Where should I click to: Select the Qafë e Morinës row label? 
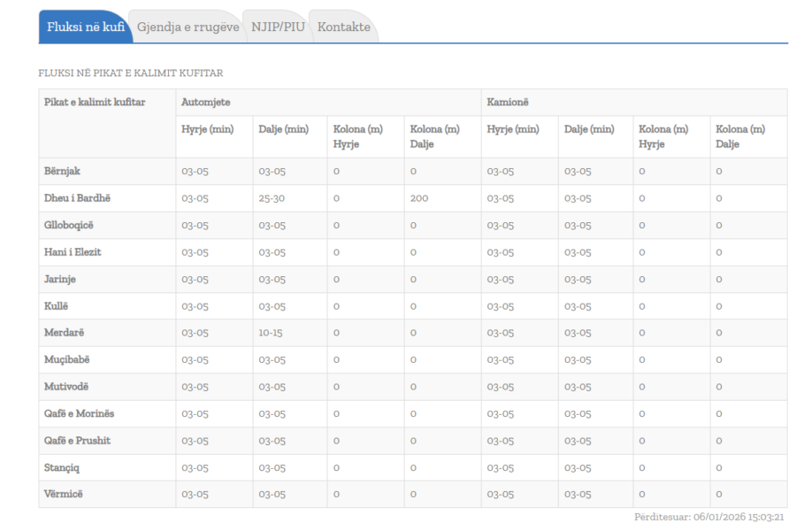pyautogui.click(x=79, y=413)
